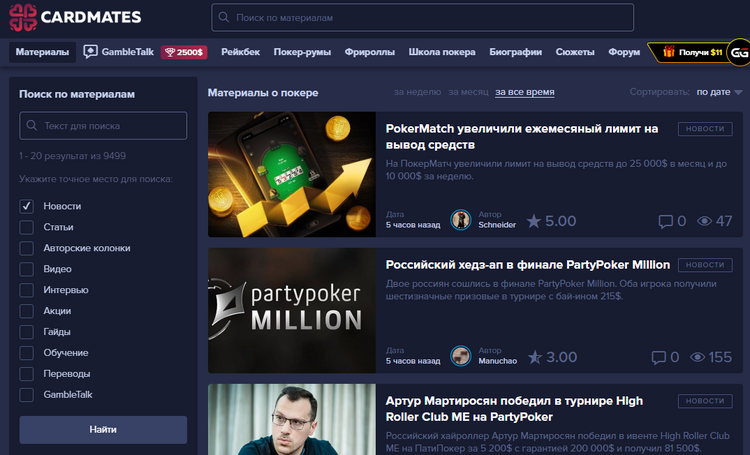Viewport: 750px width, 455px height.
Task: Select the 'за неделю' time filter
Action: [x=417, y=93]
